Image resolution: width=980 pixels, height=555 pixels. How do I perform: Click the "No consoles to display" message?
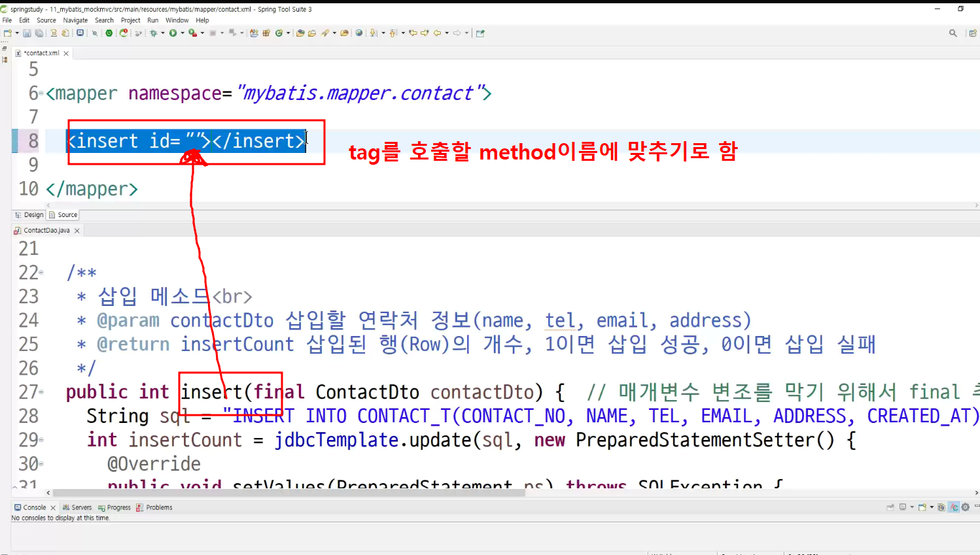pyautogui.click(x=61, y=518)
